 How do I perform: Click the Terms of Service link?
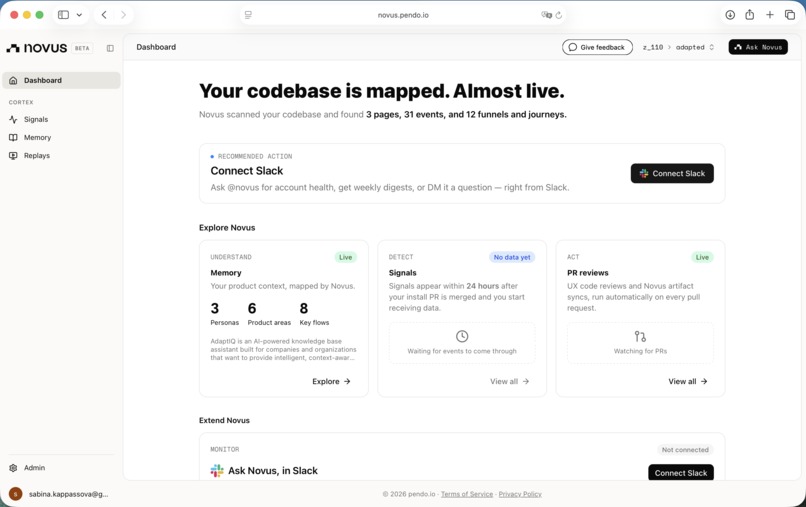467,494
